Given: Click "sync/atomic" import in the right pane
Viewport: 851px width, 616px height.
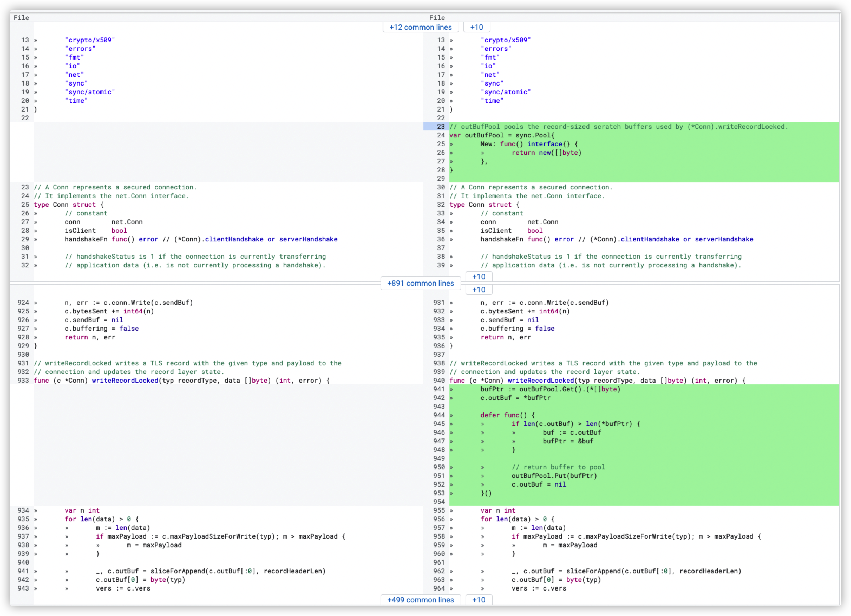Looking at the screenshot, I should point(505,92).
